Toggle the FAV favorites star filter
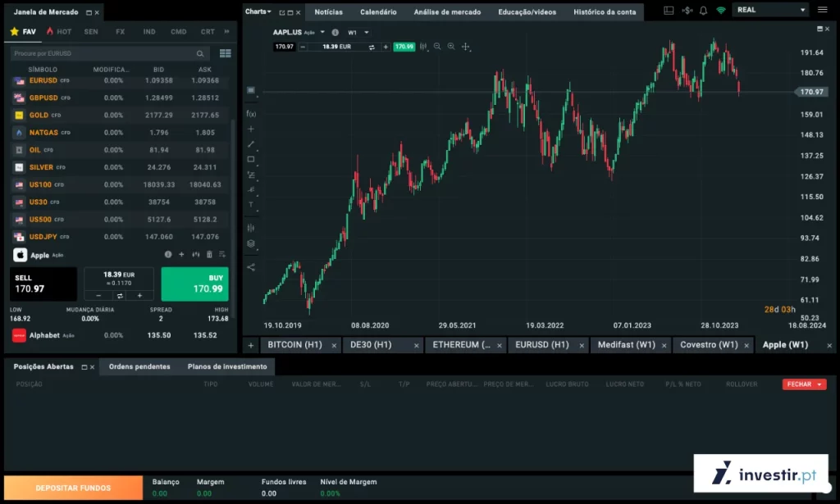840x504 pixels. point(23,31)
